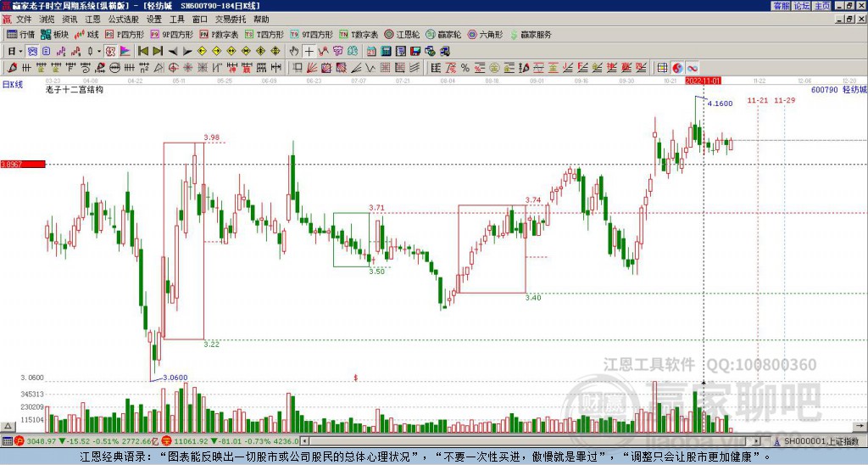
Task: Open the 日 period dropdown
Action: click(x=15, y=51)
